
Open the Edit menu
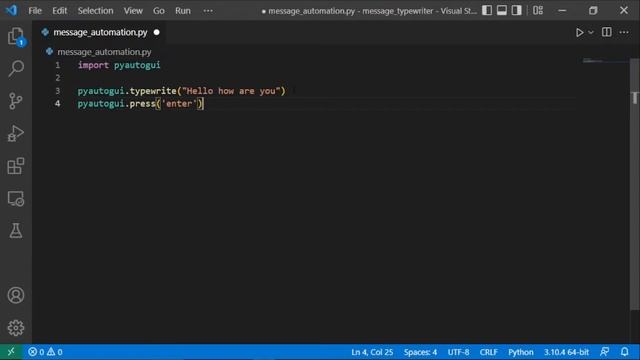click(x=59, y=11)
